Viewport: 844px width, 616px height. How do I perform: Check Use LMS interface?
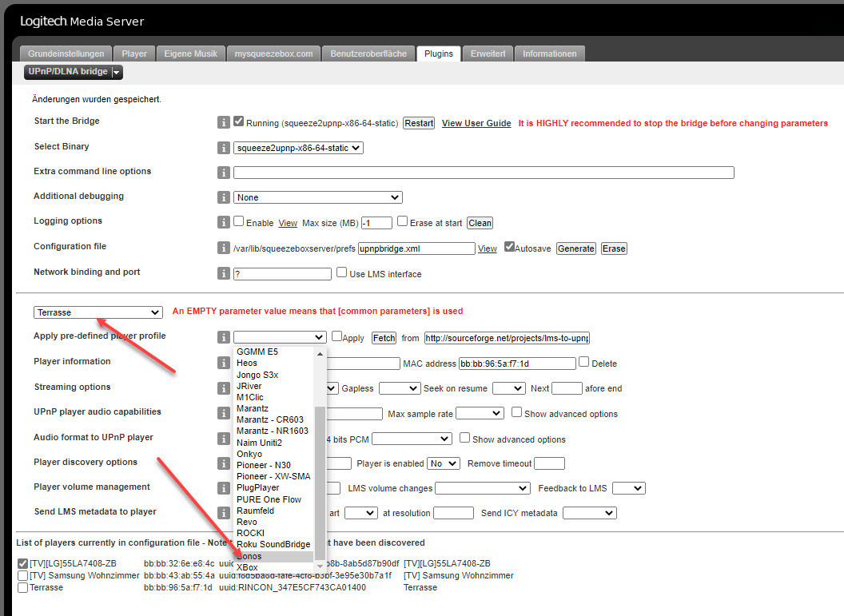point(342,272)
